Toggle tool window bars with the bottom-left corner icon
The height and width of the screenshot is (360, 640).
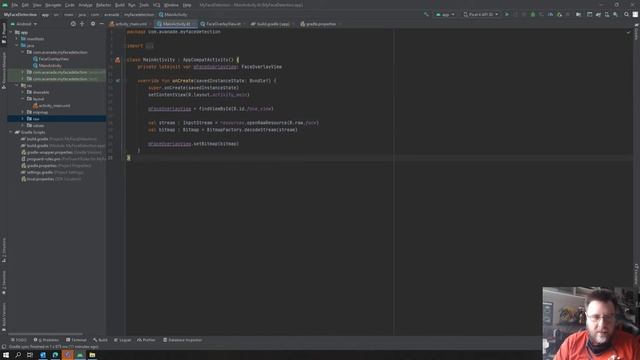[x=4, y=347]
